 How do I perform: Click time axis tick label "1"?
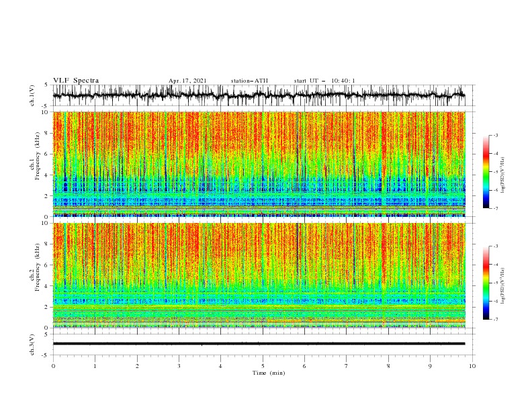tap(95, 366)
